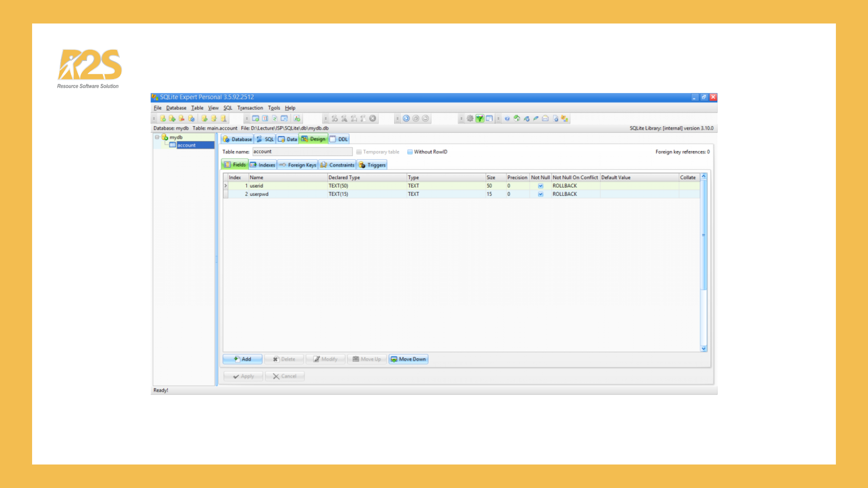
Task: Enable the Without RowID checkbox
Action: [410, 152]
